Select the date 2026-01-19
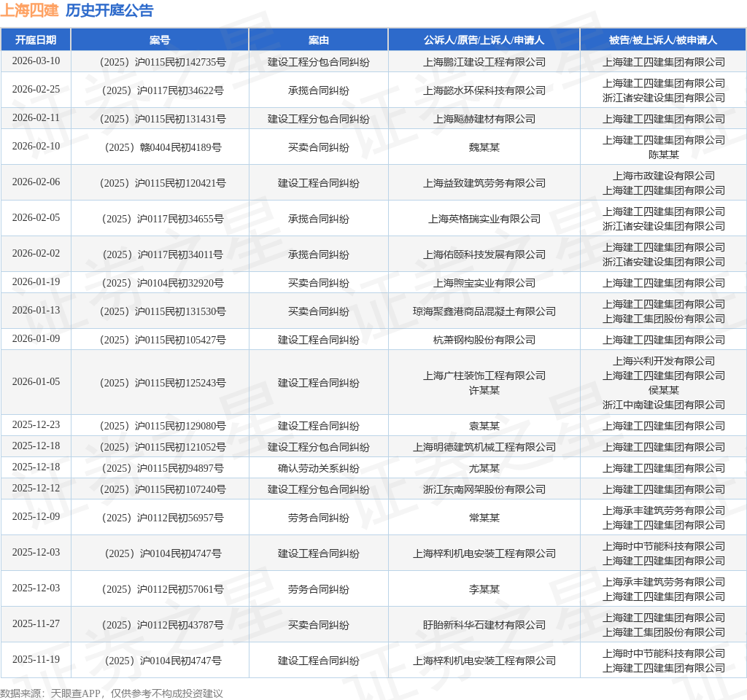Screen dimensions: 747x700 (x=36, y=282)
